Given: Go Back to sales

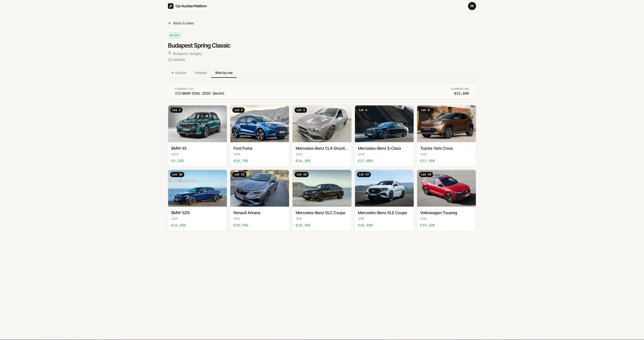Looking at the screenshot, I should (181, 23).
